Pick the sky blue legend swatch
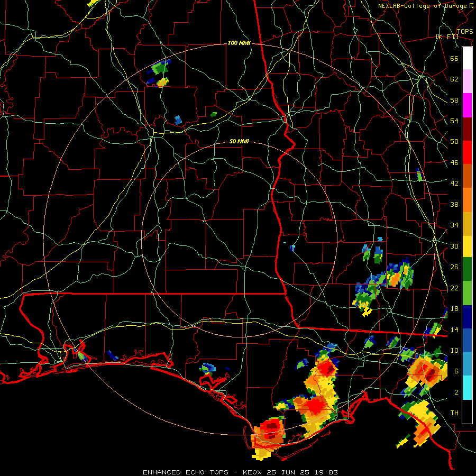This screenshot has height=476, width=476. click(467, 364)
